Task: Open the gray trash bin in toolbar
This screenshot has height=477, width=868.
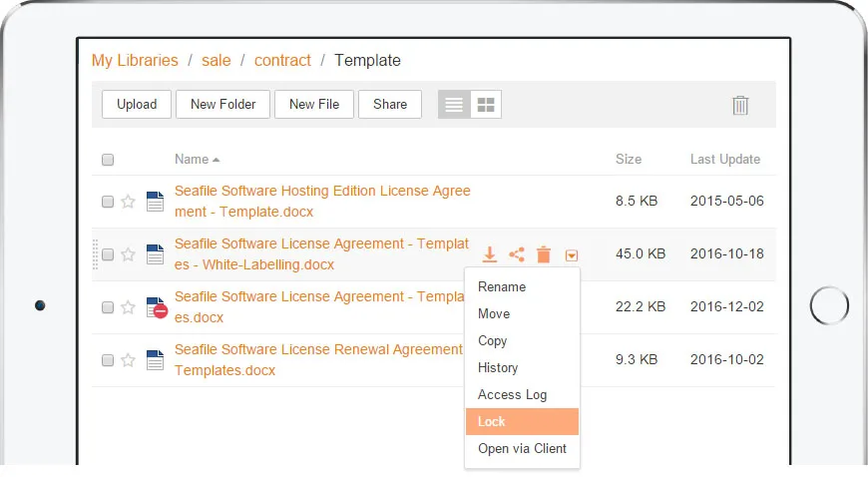Action: (x=740, y=105)
